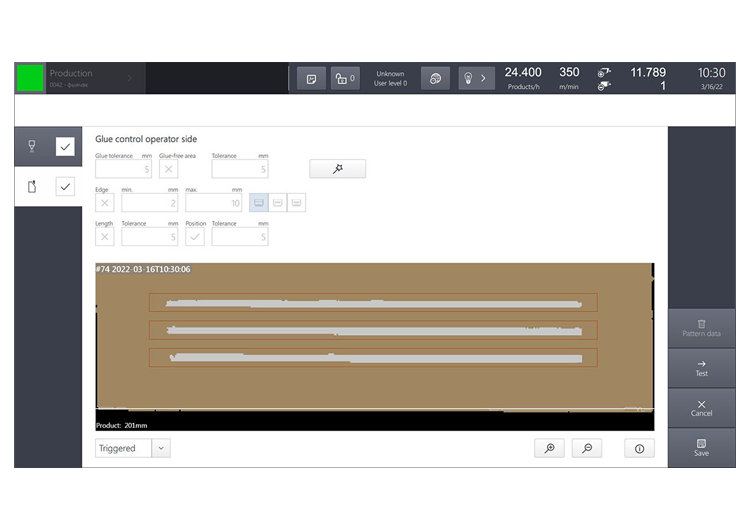Select the first edge alignment icon
Image resolution: width=750 pixels, height=530 pixels.
point(259,202)
